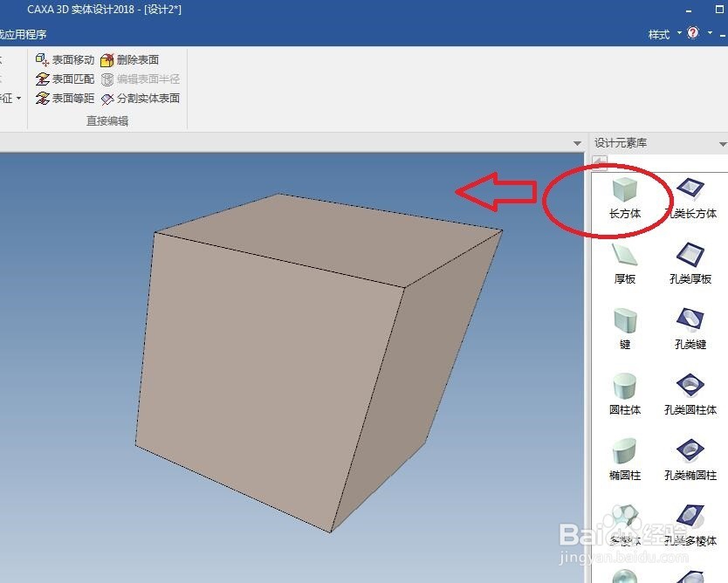
Task: Select the 孔类椭圆柱 hole element
Action: click(x=690, y=460)
